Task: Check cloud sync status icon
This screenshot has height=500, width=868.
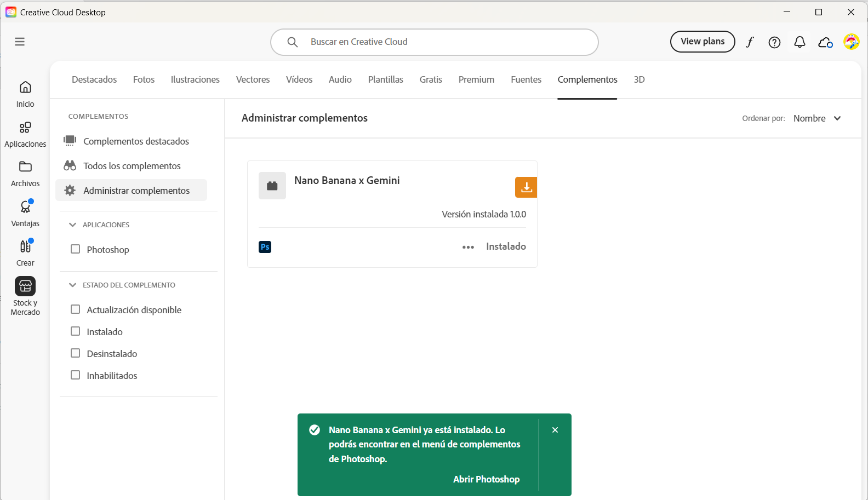Action: pyautogui.click(x=825, y=42)
